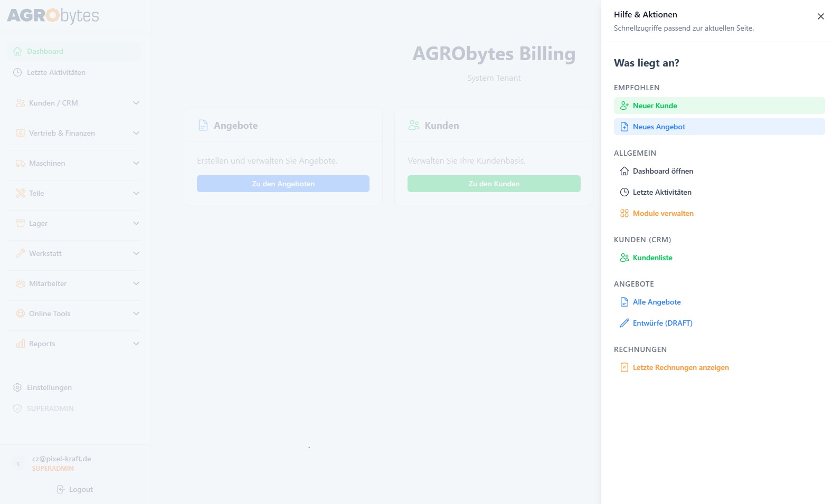Open the Dashboard sidebar item
This screenshot has width=833, height=504.
coord(74,51)
